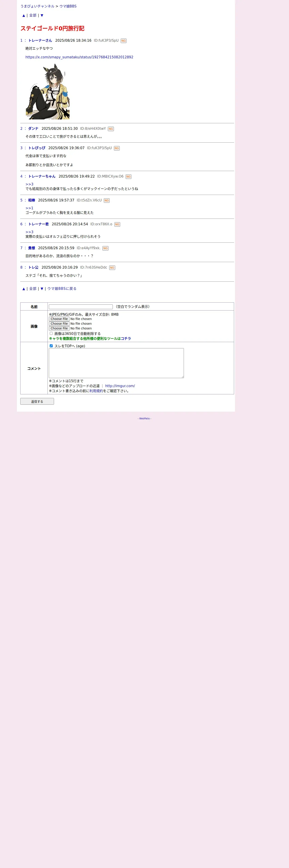Click NG badge on post 7 by 貴様
Image resolution: width=289 pixels, height=868 pixels.
(x=105, y=248)
